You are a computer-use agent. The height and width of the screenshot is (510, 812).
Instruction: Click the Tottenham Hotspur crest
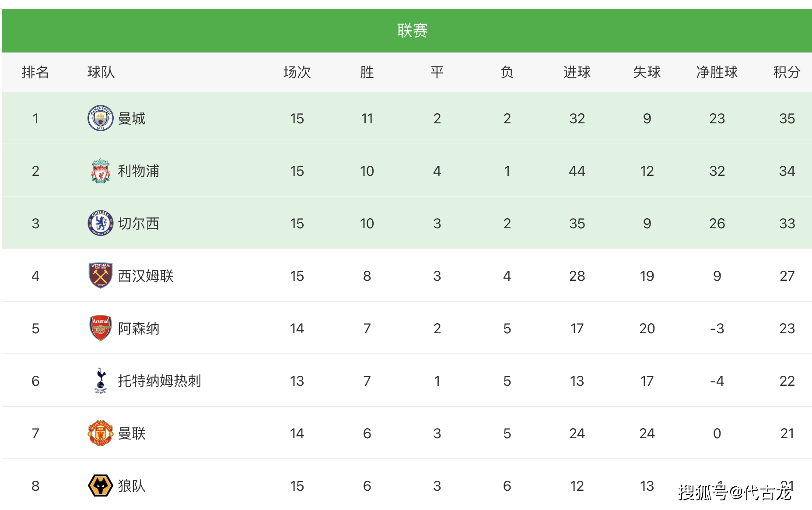click(101, 381)
